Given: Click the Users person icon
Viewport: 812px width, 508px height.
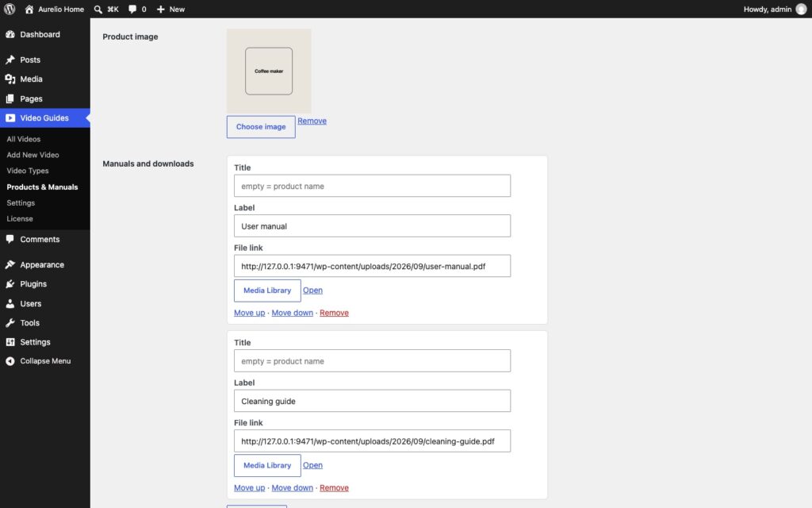Looking at the screenshot, I should tap(10, 303).
